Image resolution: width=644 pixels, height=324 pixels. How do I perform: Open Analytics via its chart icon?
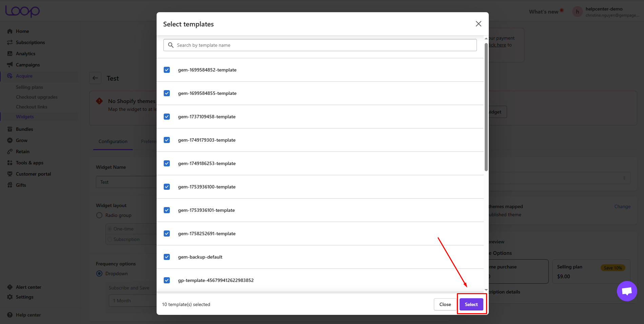coord(10,54)
